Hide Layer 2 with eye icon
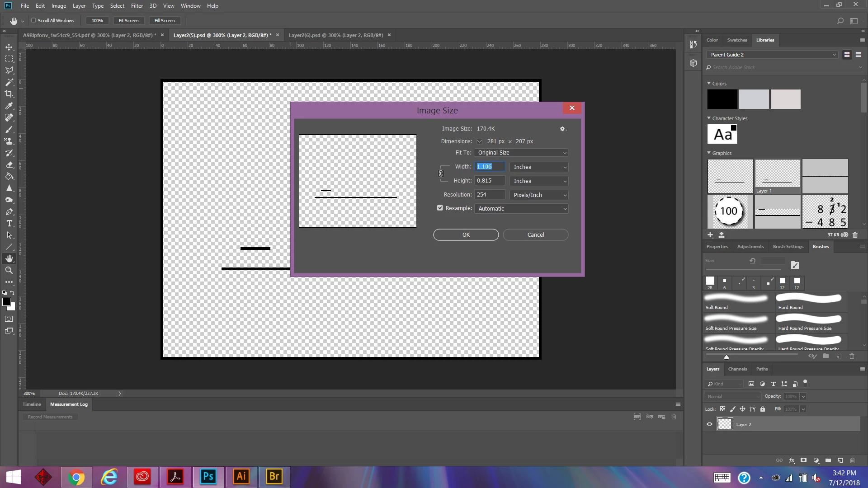 point(709,424)
